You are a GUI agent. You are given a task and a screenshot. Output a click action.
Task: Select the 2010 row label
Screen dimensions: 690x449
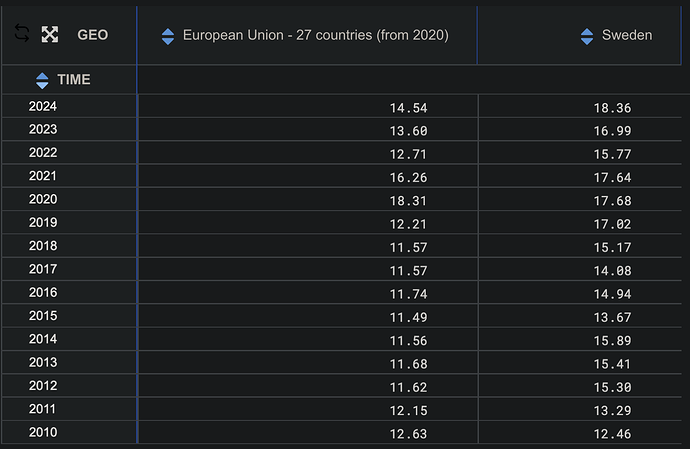tap(43, 432)
